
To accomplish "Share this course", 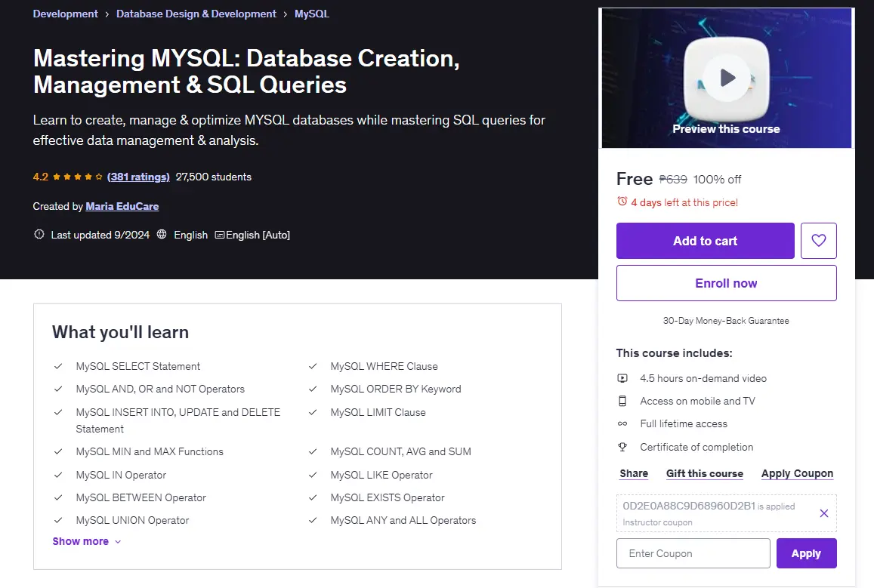I will (x=634, y=473).
